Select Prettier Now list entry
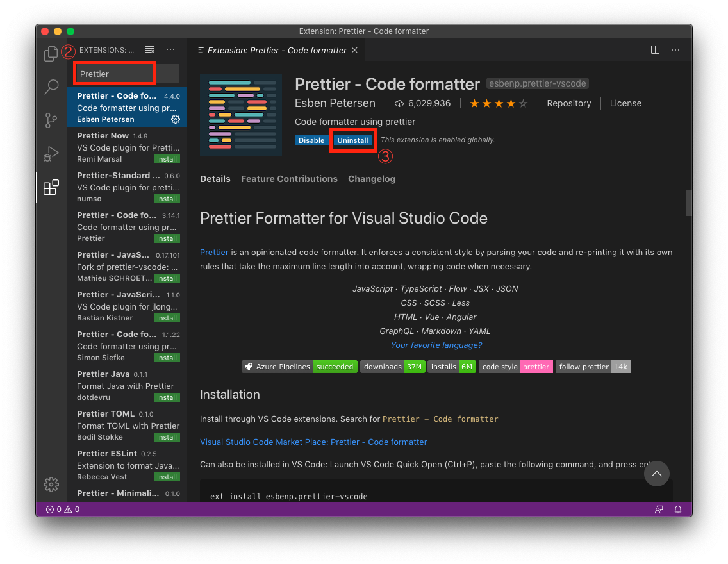This screenshot has height=564, width=728. [128, 147]
